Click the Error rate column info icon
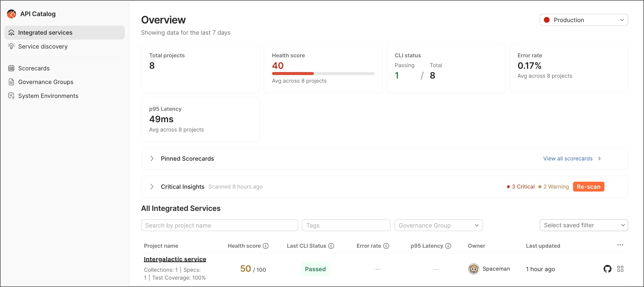 [386, 246]
